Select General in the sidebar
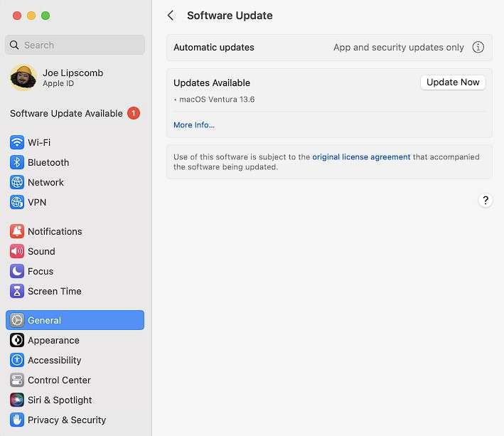 pos(75,320)
